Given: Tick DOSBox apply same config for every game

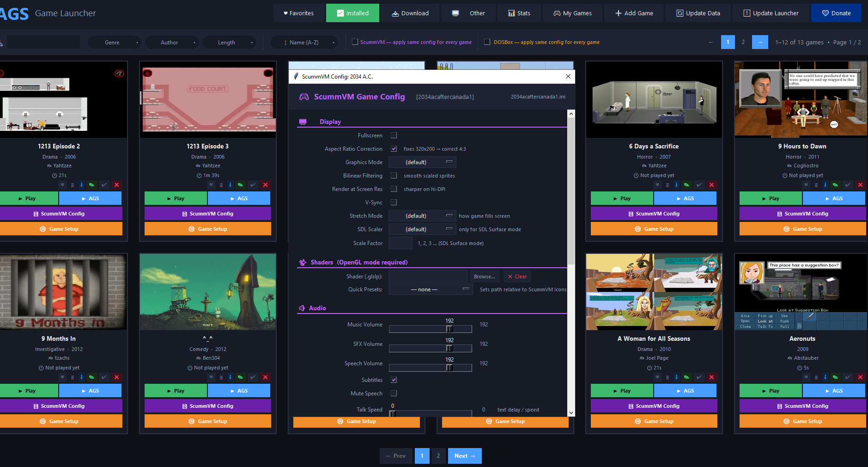Looking at the screenshot, I should coord(487,42).
